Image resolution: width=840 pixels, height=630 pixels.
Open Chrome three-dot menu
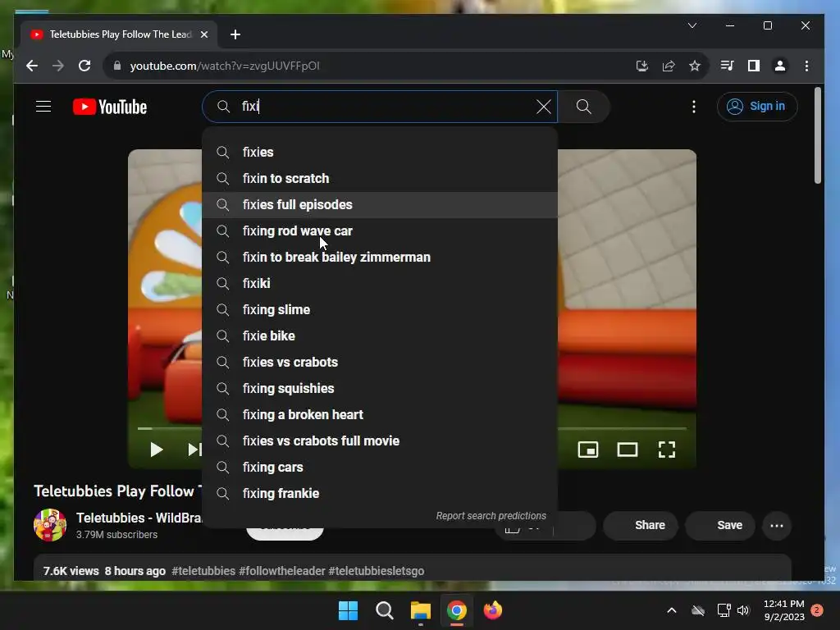(x=806, y=66)
